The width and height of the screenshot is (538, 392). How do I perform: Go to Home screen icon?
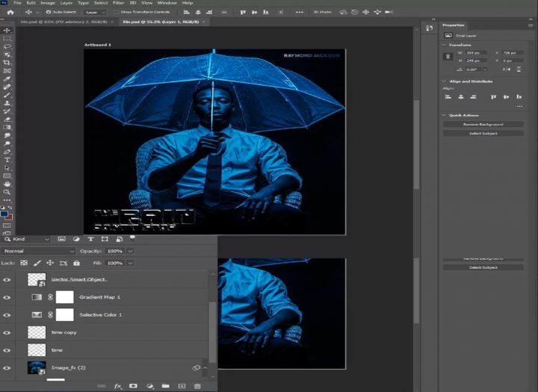pyautogui.click(x=10, y=12)
